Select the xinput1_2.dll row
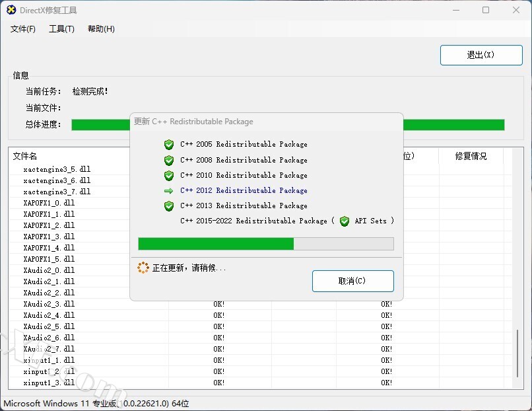Viewport: 532px width, 411px height. 260,371
